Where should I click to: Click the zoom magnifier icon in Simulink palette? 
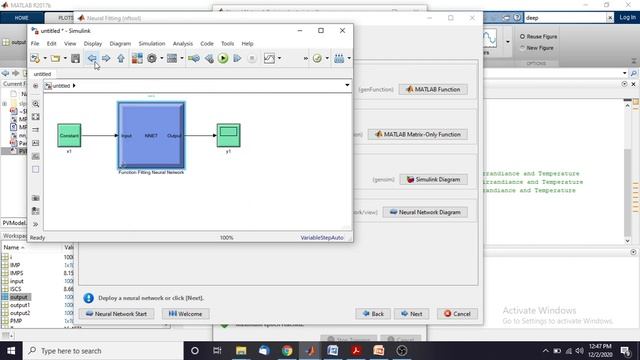pyautogui.click(x=36, y=104)
